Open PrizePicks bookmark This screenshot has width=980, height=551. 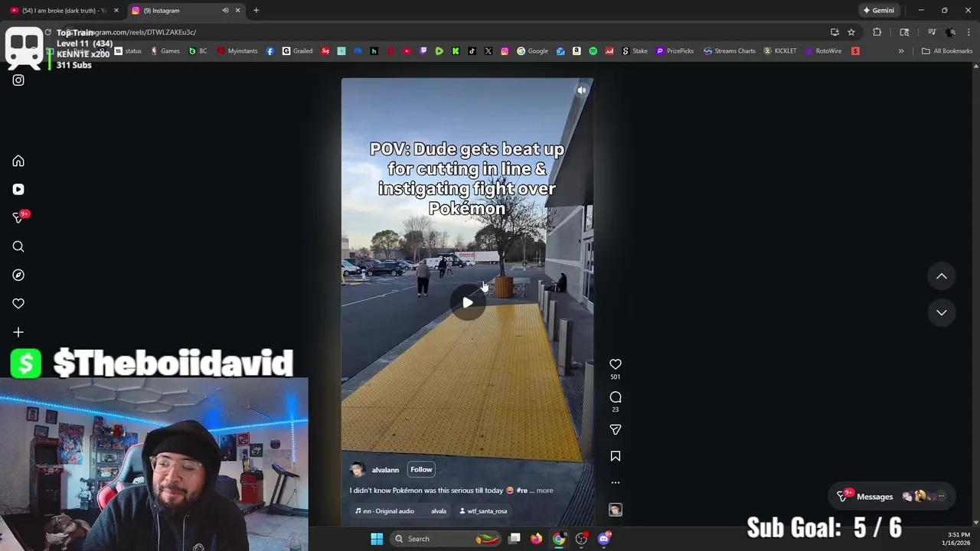click(x=675, y=51)
